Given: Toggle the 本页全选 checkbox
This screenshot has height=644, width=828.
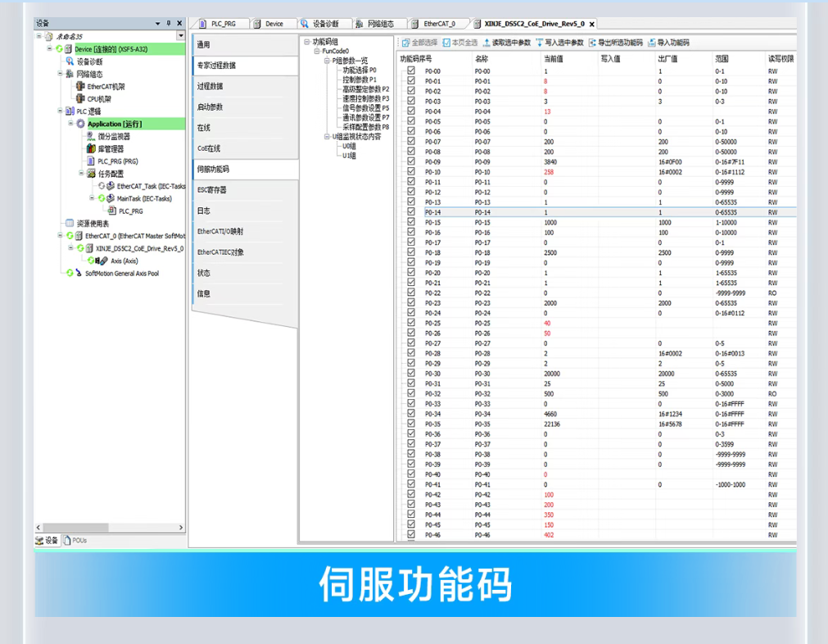Looking at the screenshot, I should 447,43.
